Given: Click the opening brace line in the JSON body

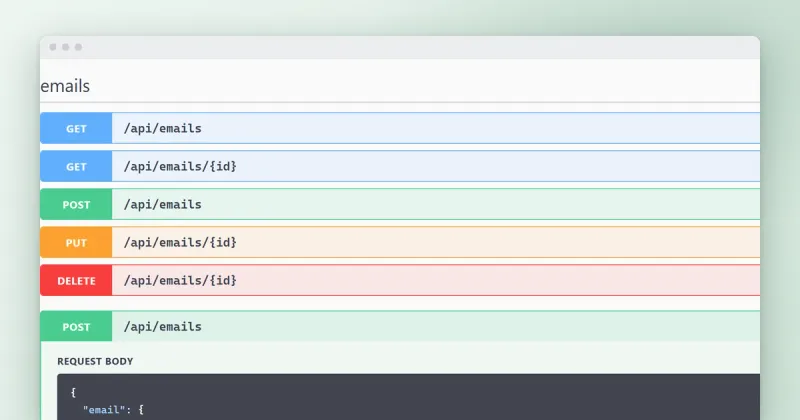Looking at the screenshot, I should [73, 392].
